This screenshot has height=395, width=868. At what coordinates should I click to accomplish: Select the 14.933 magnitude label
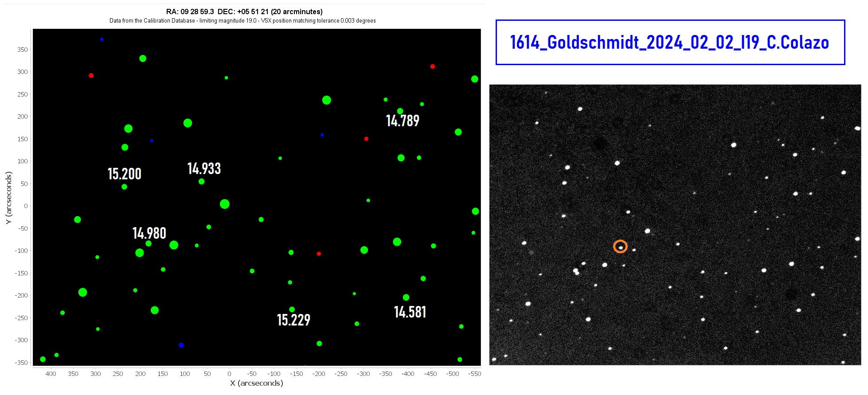[204, 169]
